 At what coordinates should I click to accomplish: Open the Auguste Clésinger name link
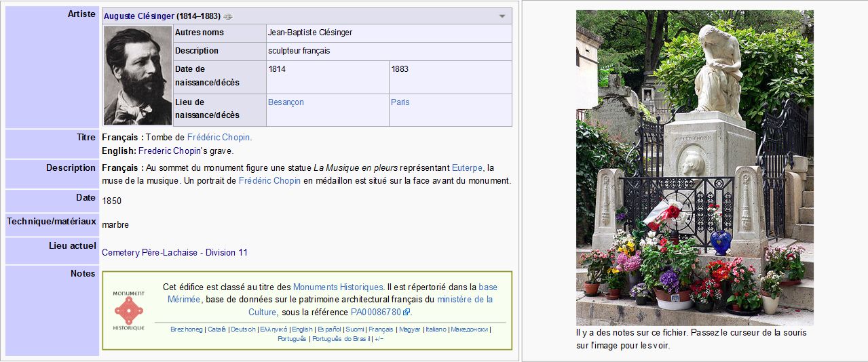(138, 16)
